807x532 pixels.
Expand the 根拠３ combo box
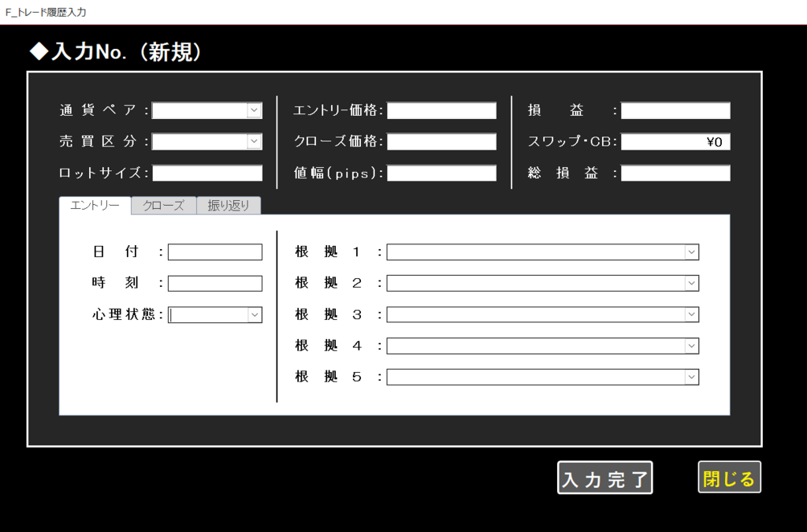[x=691, y=314]
